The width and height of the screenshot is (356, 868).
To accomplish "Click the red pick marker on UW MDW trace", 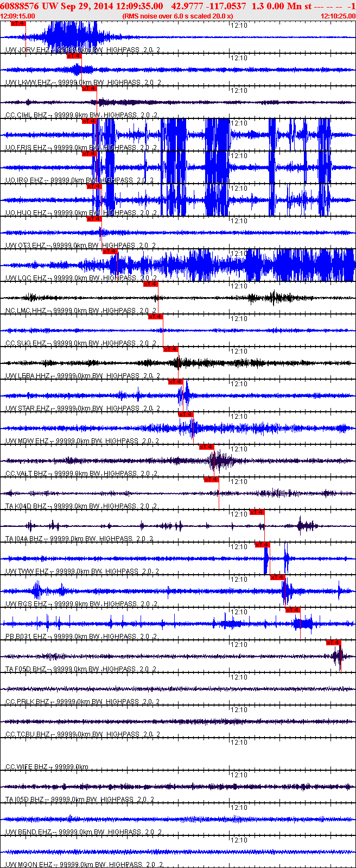I will pos(186,414).
